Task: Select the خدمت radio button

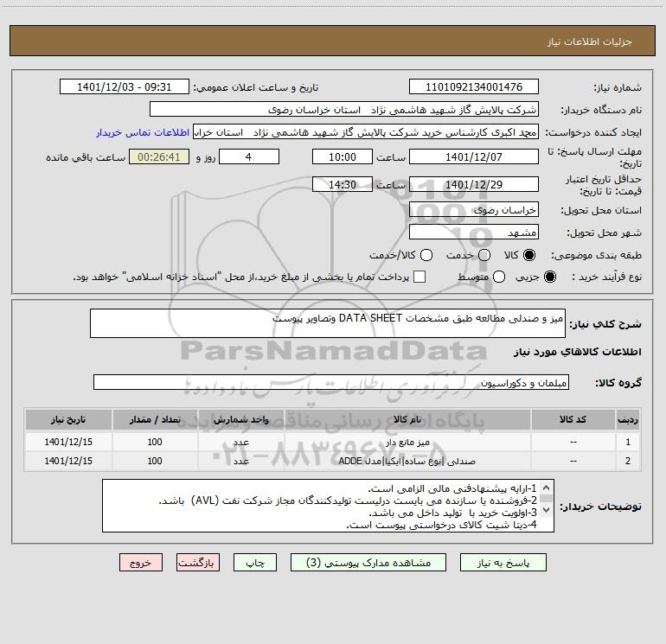Action: pos(484,255)
